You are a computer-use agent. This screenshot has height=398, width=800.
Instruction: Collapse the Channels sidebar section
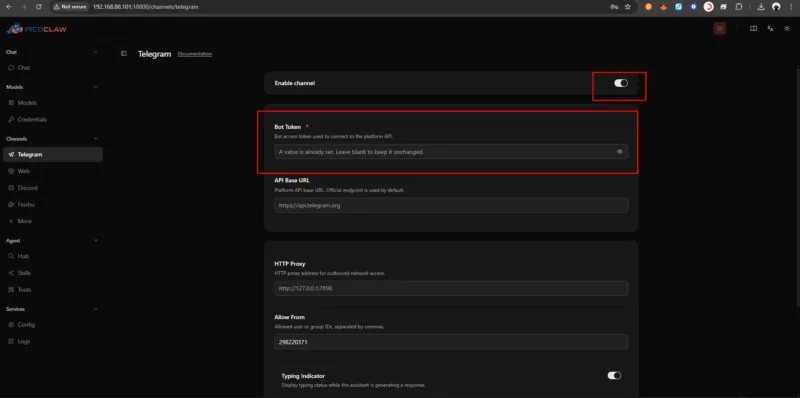pyautogui.click(x=96, y=139)
